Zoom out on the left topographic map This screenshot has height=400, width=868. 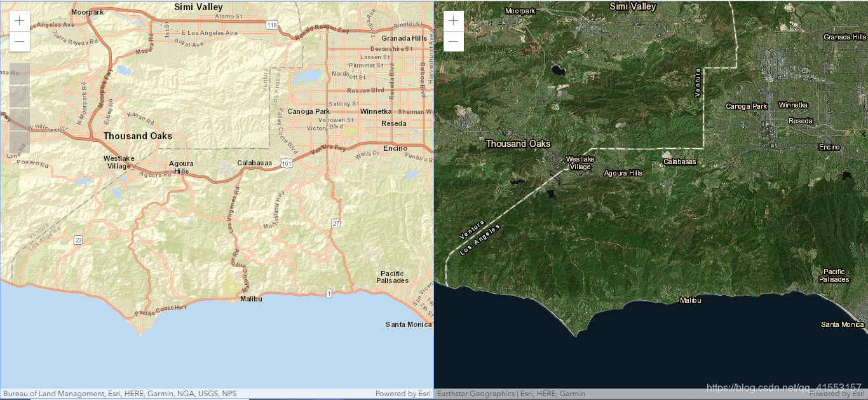pos(20,41)
